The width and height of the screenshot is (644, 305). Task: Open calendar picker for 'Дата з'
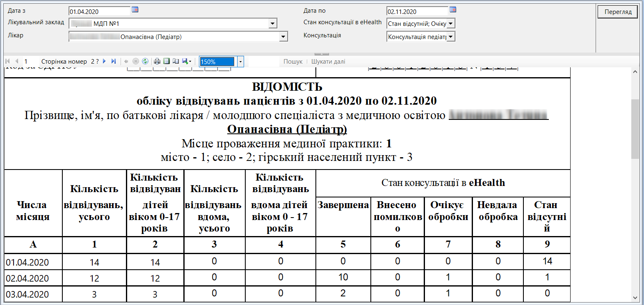135,9
